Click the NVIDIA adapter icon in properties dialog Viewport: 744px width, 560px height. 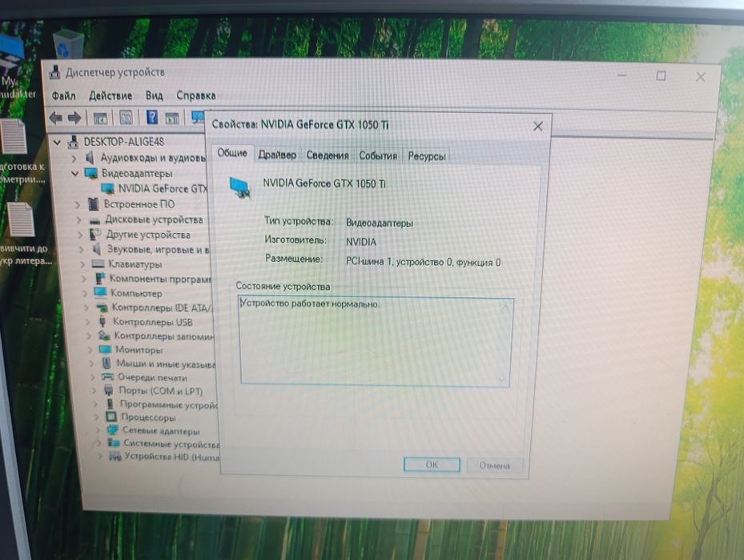[x=240, y=187]
